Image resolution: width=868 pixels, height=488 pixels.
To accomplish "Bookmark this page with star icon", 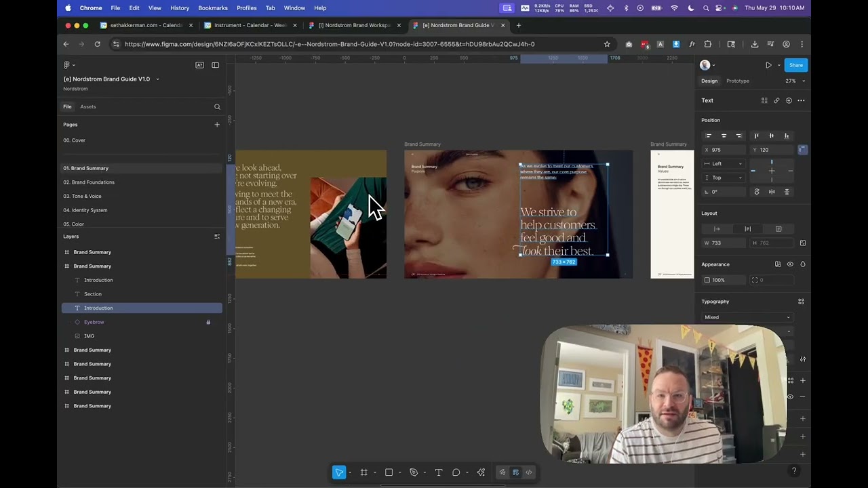I will (607, 44).
